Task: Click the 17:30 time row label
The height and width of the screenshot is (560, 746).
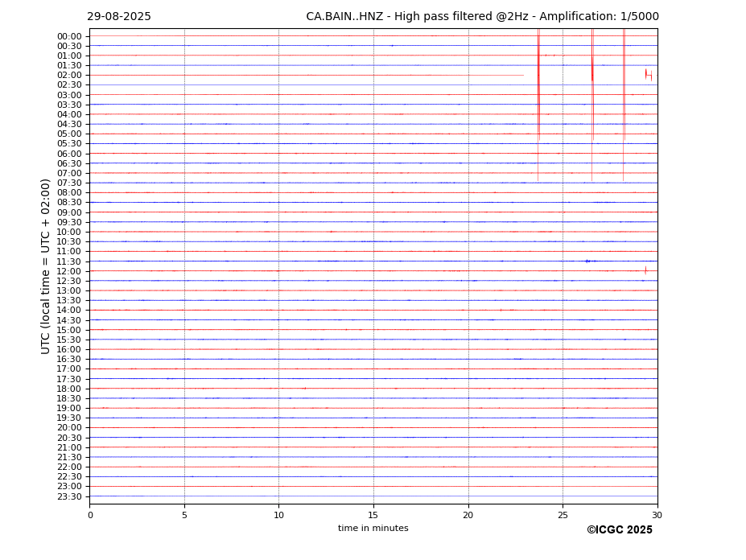Action: tap(69, 379)
